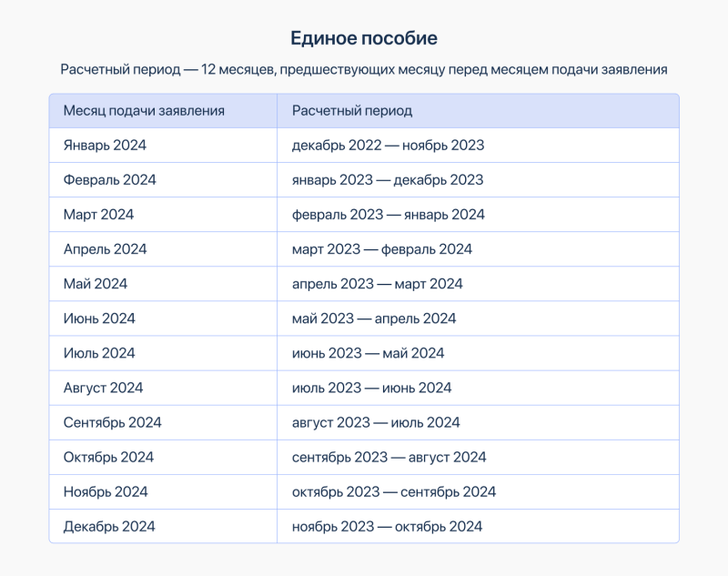Image resolution: width=728 pixels, height=576 pixels.
Task: Click the "Сентябрь 2024" cell
Action: point(112,422)
